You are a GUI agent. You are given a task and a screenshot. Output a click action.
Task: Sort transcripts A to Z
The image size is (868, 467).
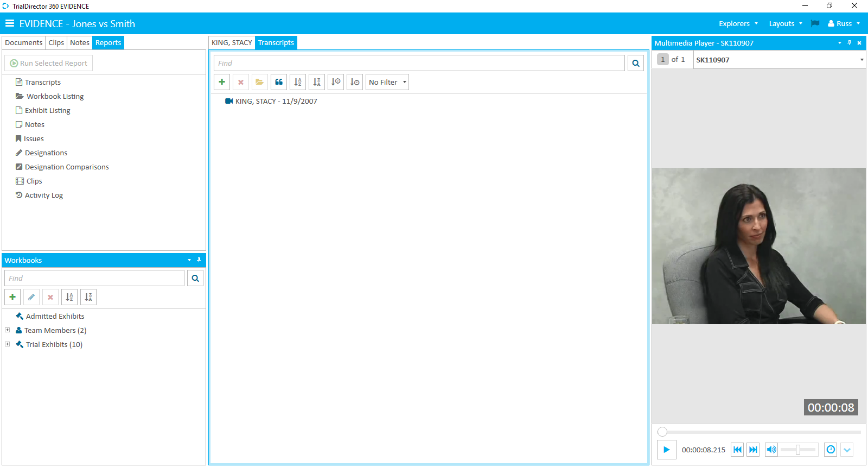click(x=298, y=82)
